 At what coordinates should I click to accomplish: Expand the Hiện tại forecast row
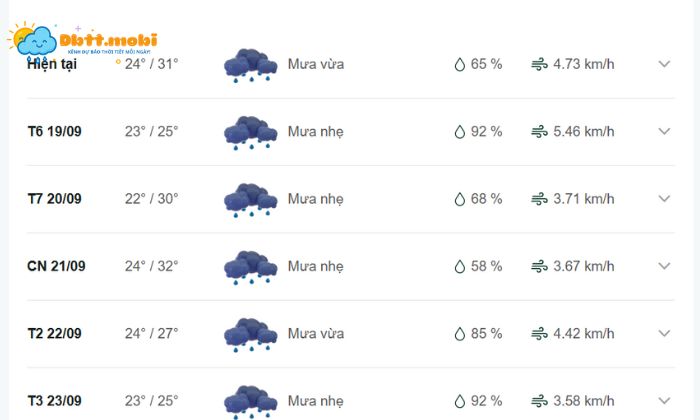click(x=664, y=64)
